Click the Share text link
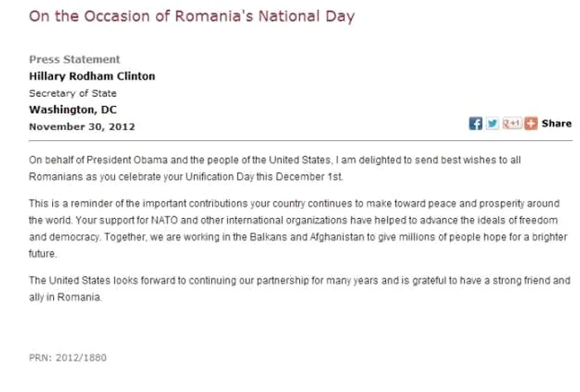The width and height of the screenshot is (580, 392). click(557, 123)
